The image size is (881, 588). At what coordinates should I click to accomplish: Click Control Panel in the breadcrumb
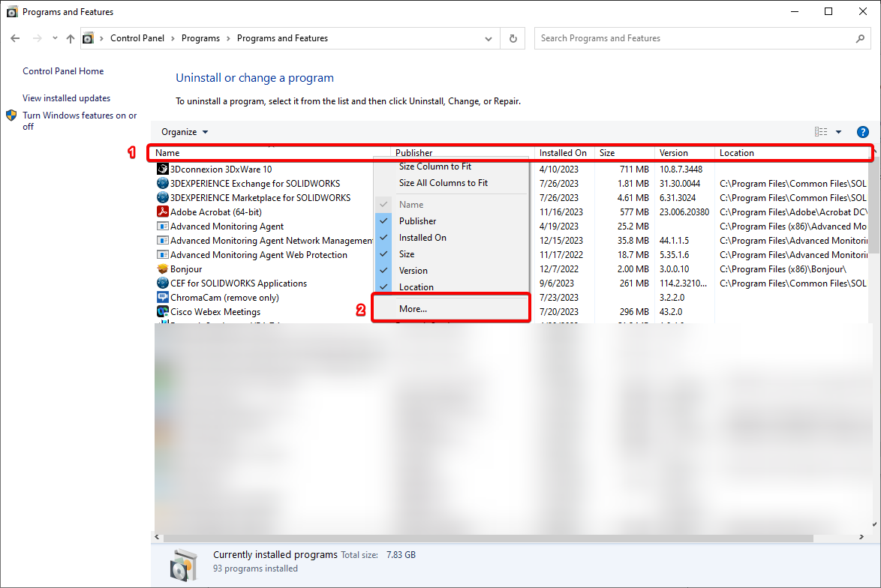point(137,38)
